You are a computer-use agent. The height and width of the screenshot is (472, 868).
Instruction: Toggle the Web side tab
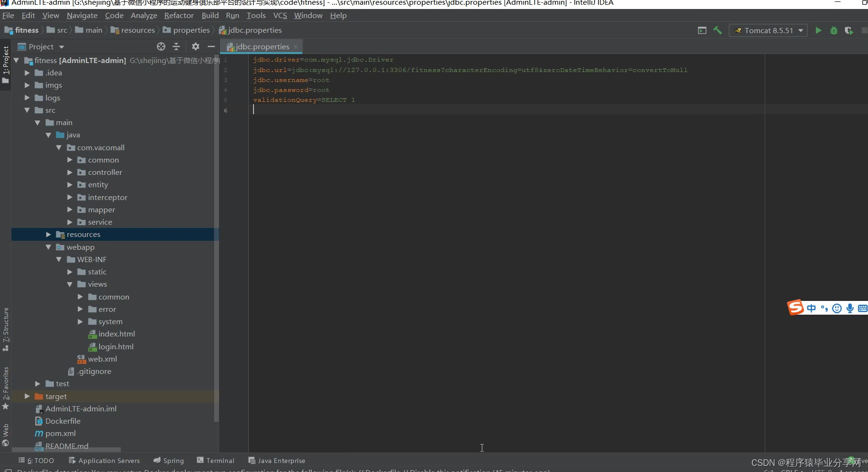pyautogui.click(x=6, y=435)
